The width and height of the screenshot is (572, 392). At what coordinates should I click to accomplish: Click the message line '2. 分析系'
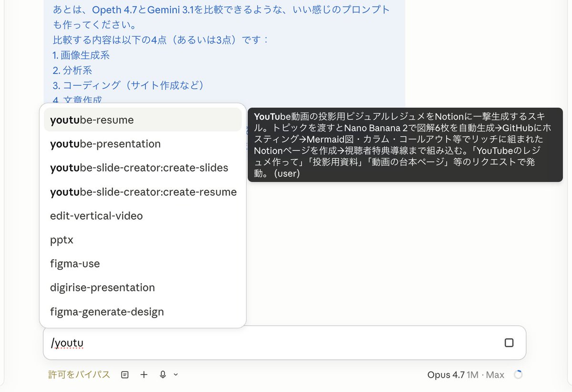point(72,70)
